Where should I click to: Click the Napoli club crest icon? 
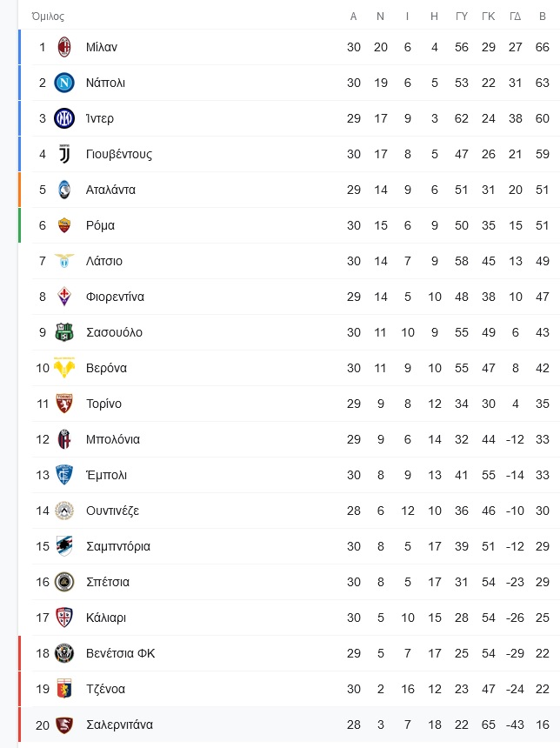click(64, 83)
